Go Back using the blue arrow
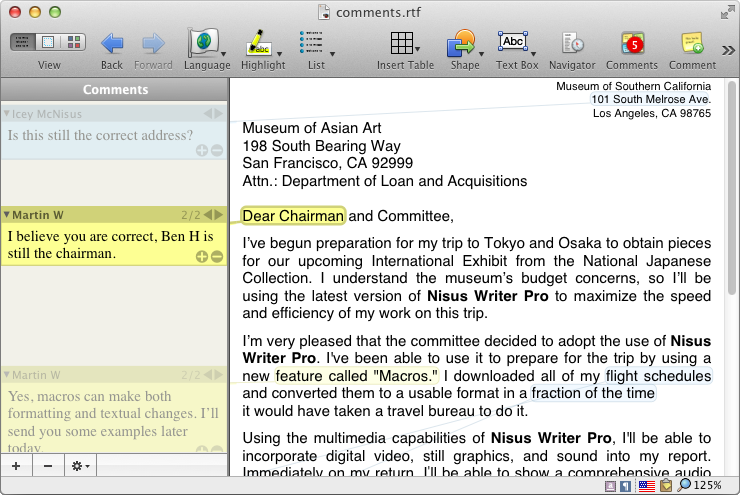Viewport: 740px width, 495px height. coord(112,43)
